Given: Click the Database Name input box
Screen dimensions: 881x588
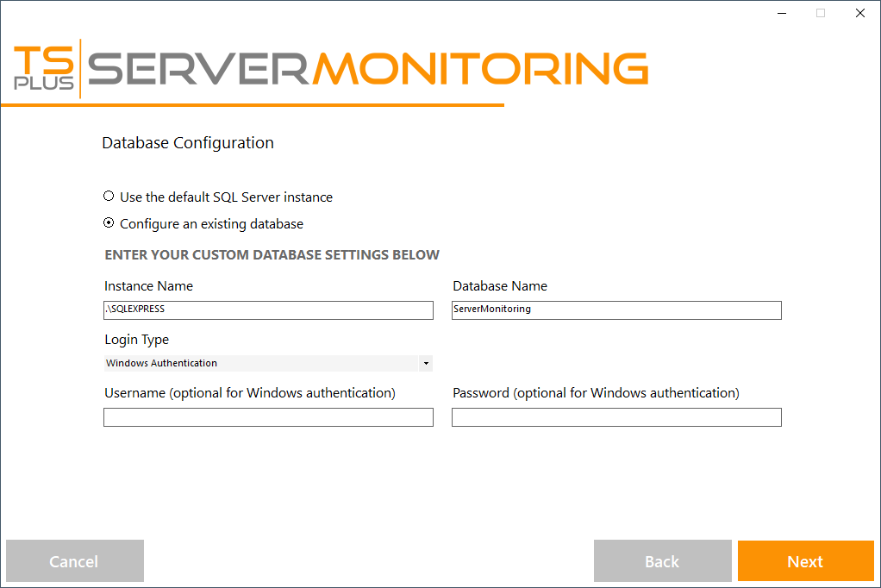Looking at the screenshot, I should [x=616, y=310].
